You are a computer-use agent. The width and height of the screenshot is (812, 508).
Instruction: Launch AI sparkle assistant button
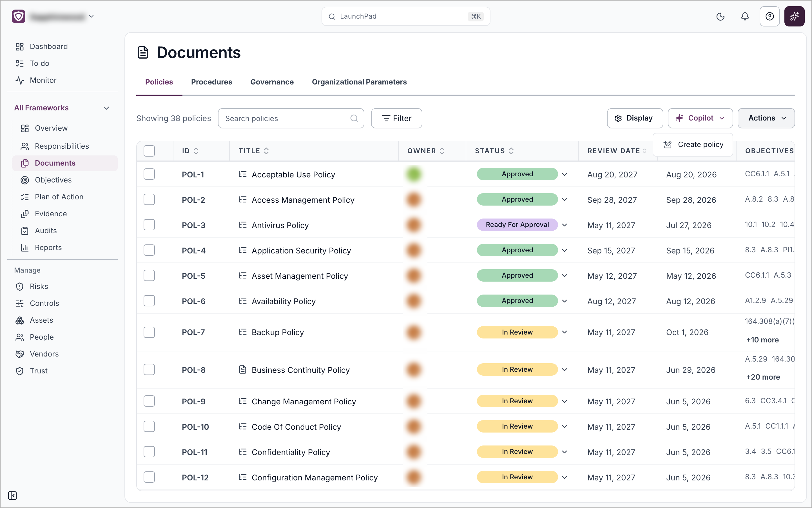coord(794,16)
